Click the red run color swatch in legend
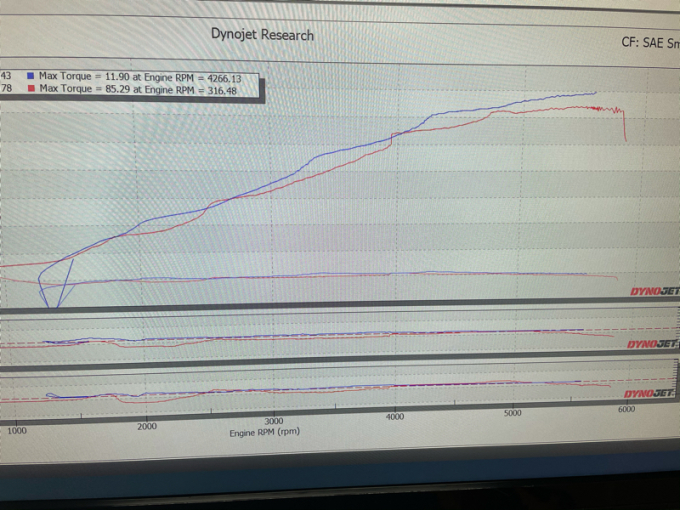Image resolution: width=680 pixels, height=510 pixels. point(31,88)
